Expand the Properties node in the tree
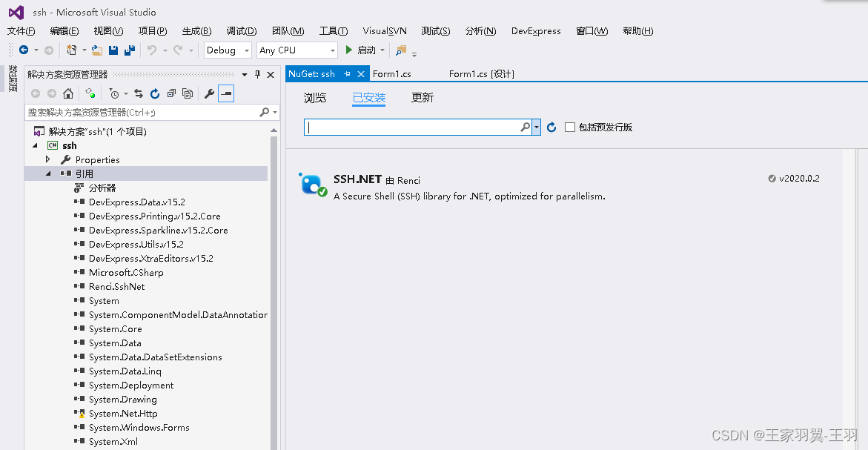The width and height of the screenshot is (868, 450). coord(48,159)
